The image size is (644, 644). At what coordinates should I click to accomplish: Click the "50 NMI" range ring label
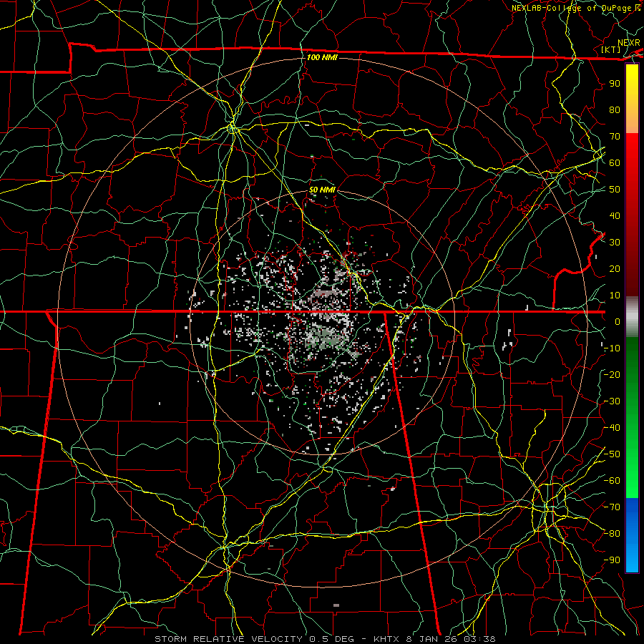[x=322, y=190]
